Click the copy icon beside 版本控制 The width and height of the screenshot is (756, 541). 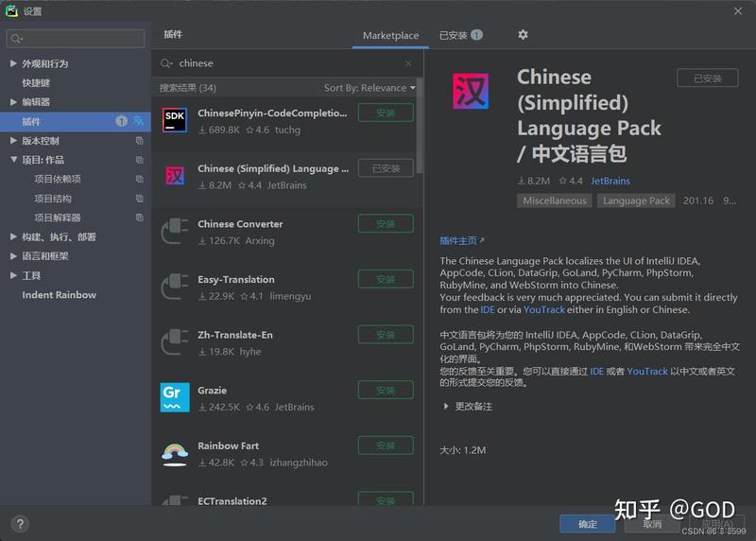click(x=139, y=140)
